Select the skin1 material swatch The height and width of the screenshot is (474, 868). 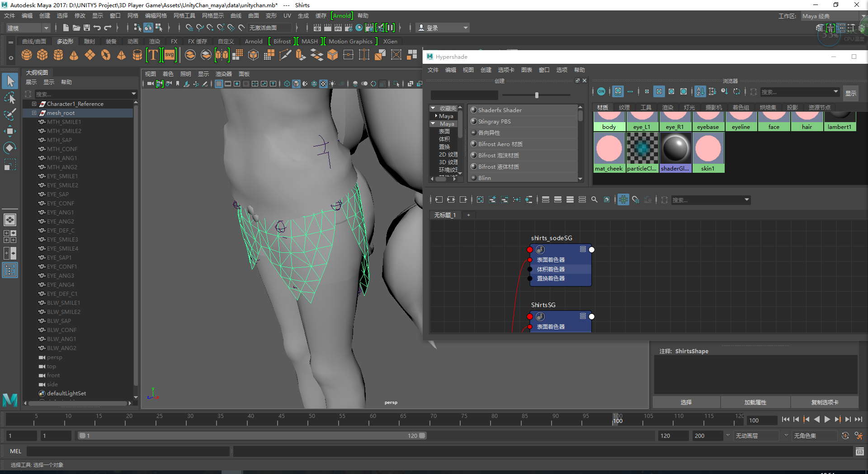pos(708,152)
